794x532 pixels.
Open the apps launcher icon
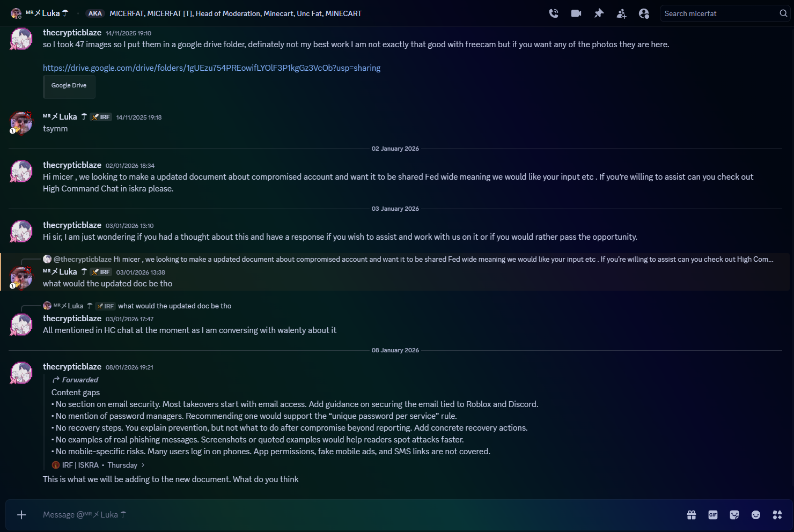coord(777,515)
